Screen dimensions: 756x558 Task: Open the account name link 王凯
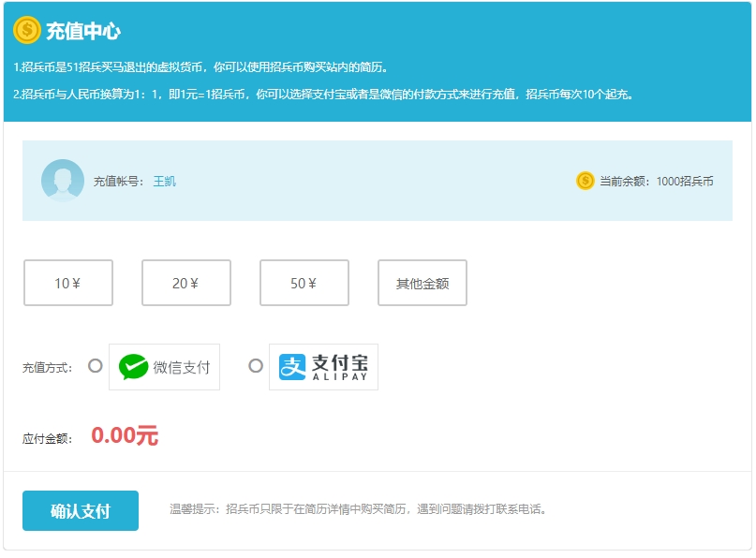(164, 182)
